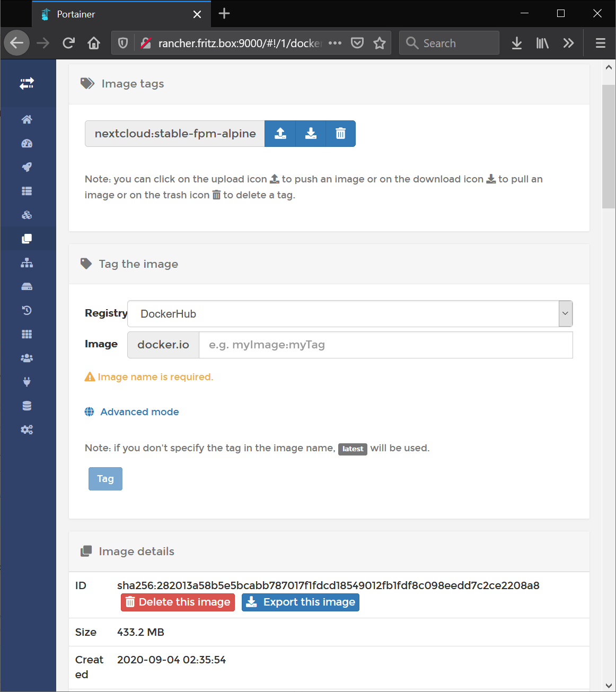This screenshot has width=616, height=692.
Task: Close the Portainer tab
Action: (197, 14)
